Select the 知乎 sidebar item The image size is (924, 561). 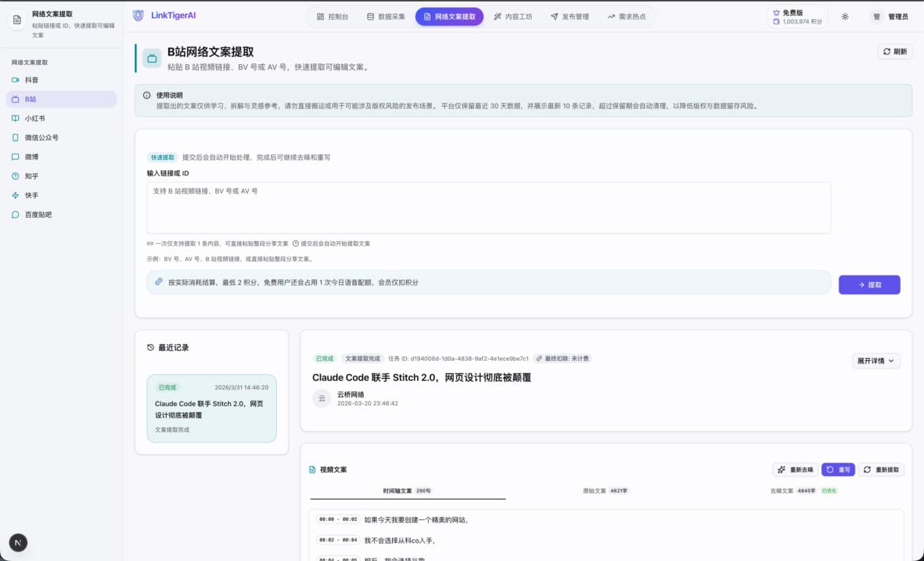(31, 176)
